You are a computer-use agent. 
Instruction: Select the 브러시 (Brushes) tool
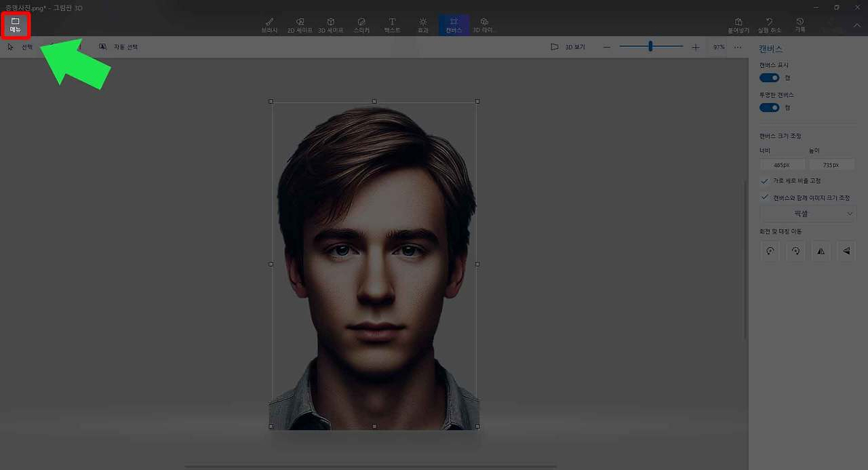[269, 25]
